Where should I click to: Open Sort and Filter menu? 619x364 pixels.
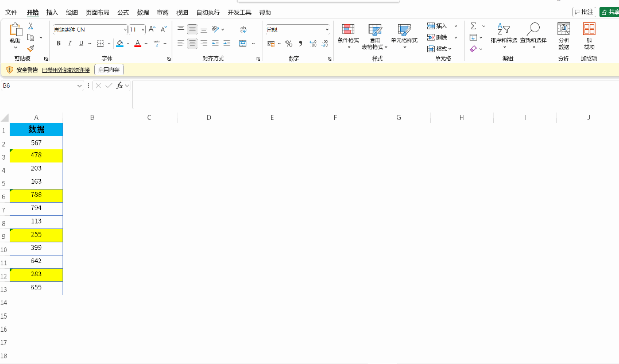(x=504, y=36)
